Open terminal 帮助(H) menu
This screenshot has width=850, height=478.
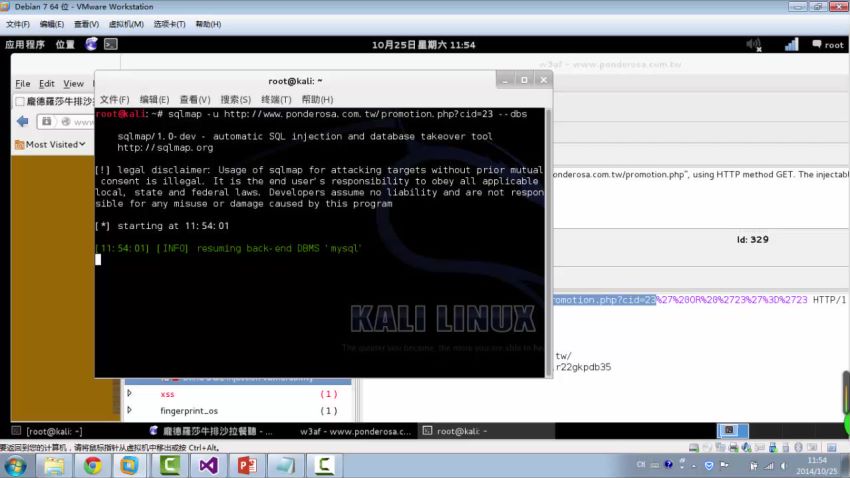pyautogui.click(x=318, y=100)
